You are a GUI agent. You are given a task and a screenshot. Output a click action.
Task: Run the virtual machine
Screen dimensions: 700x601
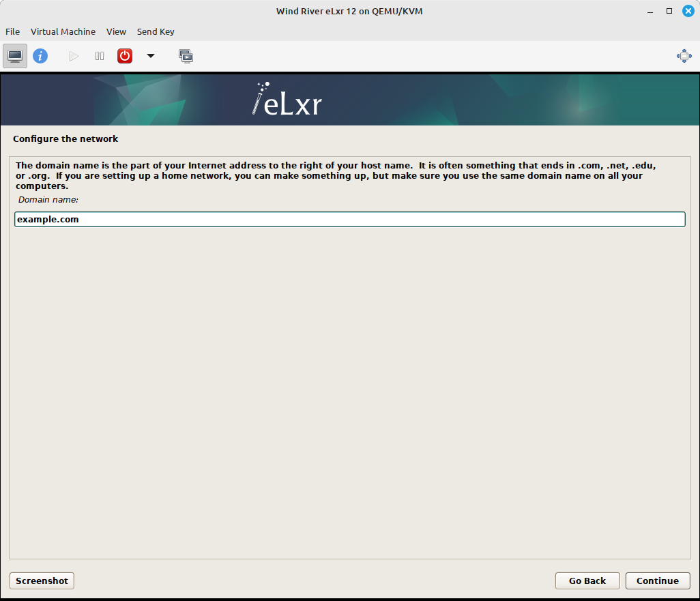pos(73,55)
